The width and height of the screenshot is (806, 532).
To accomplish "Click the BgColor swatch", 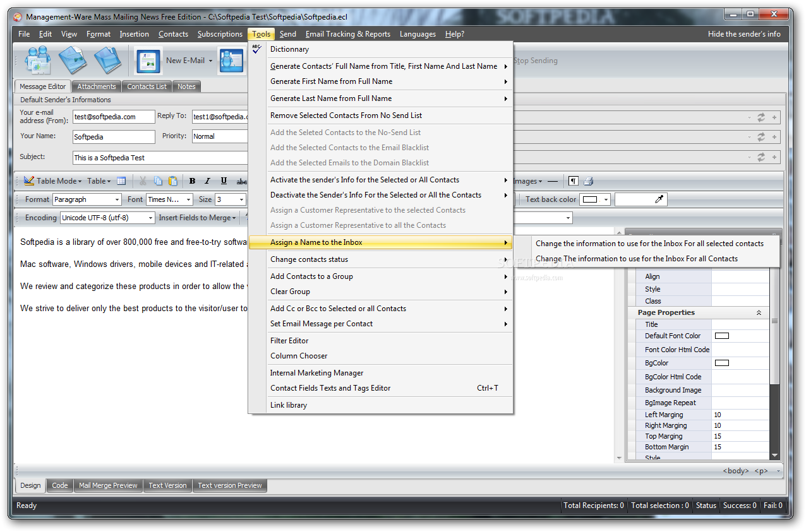I will tap(721, 363).
